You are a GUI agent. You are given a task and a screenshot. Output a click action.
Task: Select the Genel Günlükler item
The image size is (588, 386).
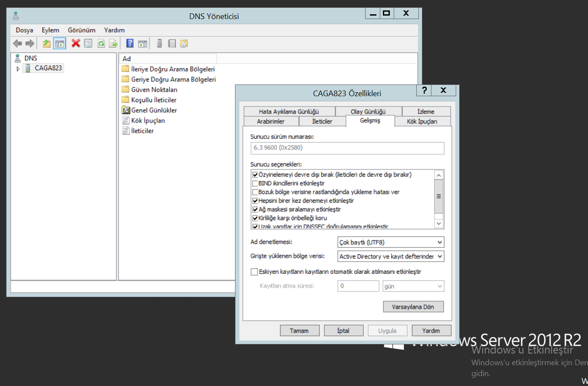pos(149,110)
